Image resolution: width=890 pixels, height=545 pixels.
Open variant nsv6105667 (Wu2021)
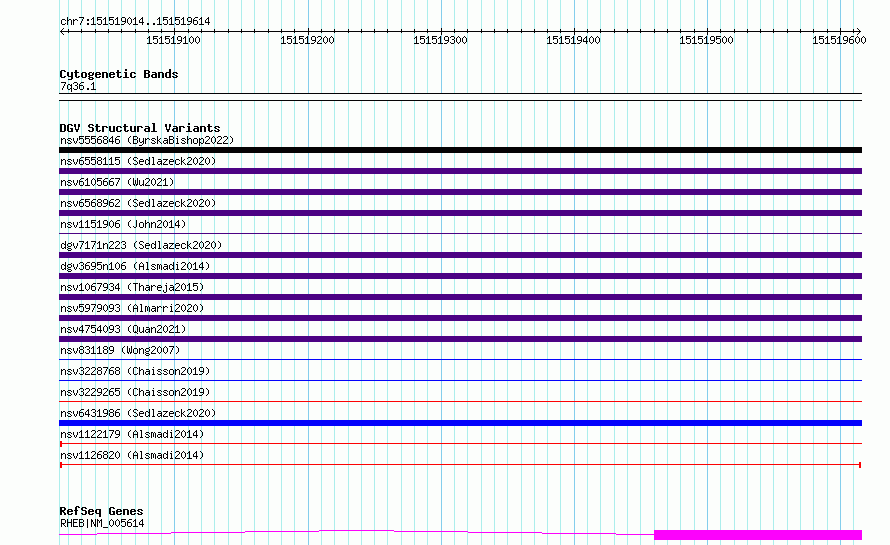click(x=117, y=182)
